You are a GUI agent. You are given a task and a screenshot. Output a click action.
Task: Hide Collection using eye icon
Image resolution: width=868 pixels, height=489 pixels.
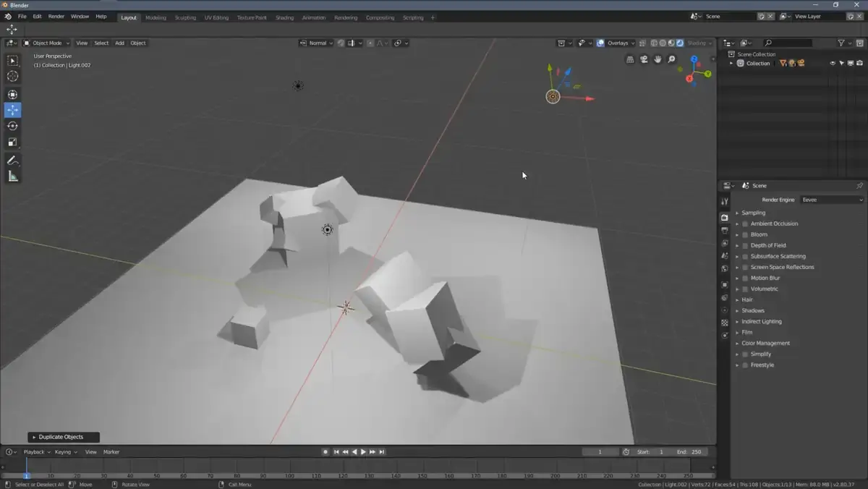pos(833,63)
